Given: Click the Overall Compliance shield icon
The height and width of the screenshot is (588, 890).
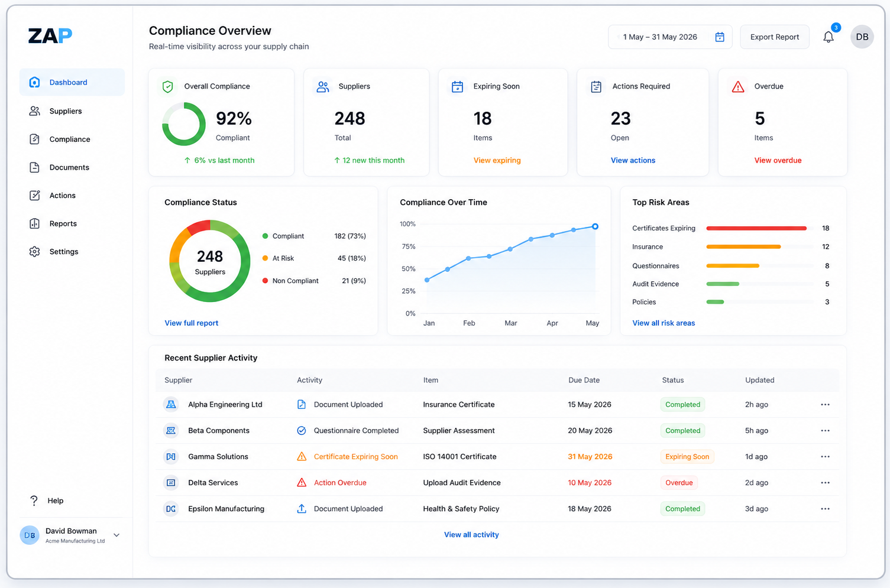Looking at the screenshot, I should point(168,87).
